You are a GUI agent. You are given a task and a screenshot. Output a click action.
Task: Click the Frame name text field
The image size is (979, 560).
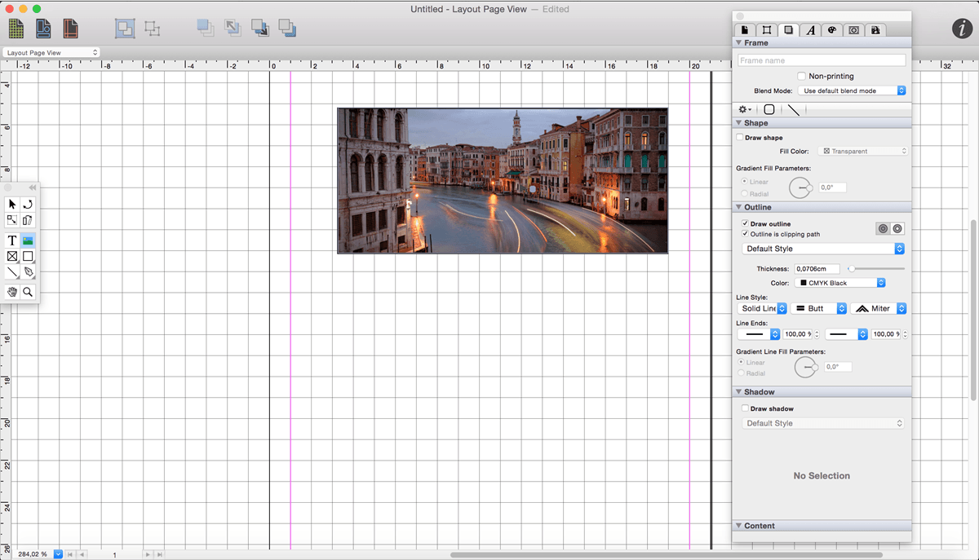[x=821, y=60]
